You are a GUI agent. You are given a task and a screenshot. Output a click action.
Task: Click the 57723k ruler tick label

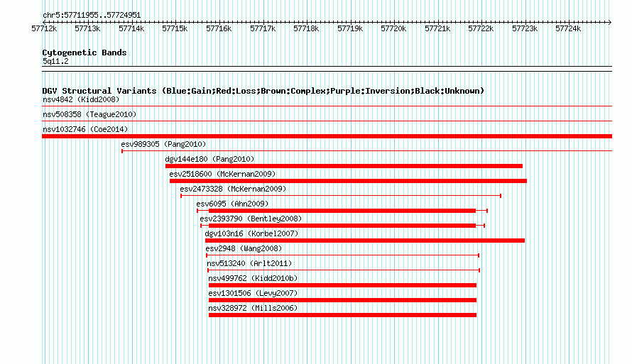525,28
